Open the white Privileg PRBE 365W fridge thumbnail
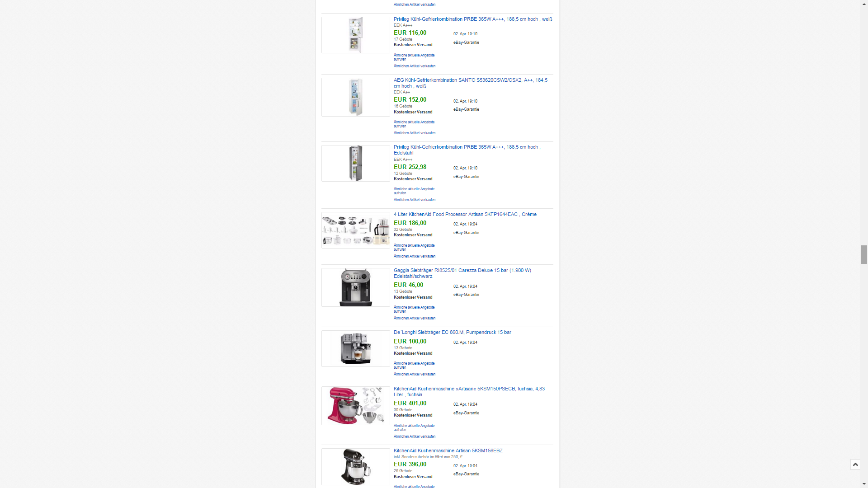The image size is (868, 488). coord(356,35)
